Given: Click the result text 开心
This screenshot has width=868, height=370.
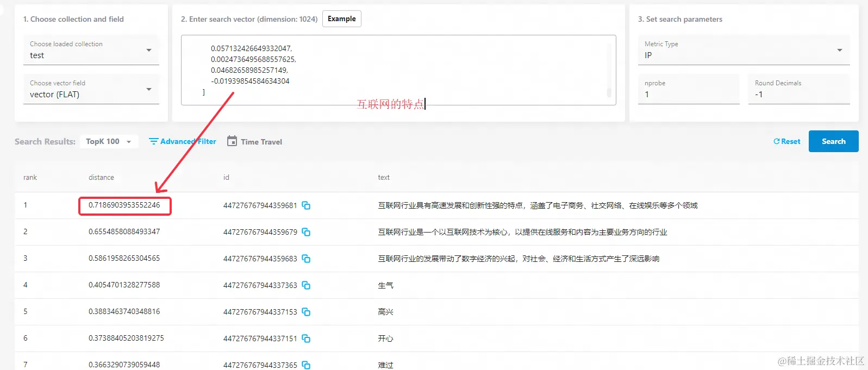Looking at the screenshot, I should click(x=385, y=338).
